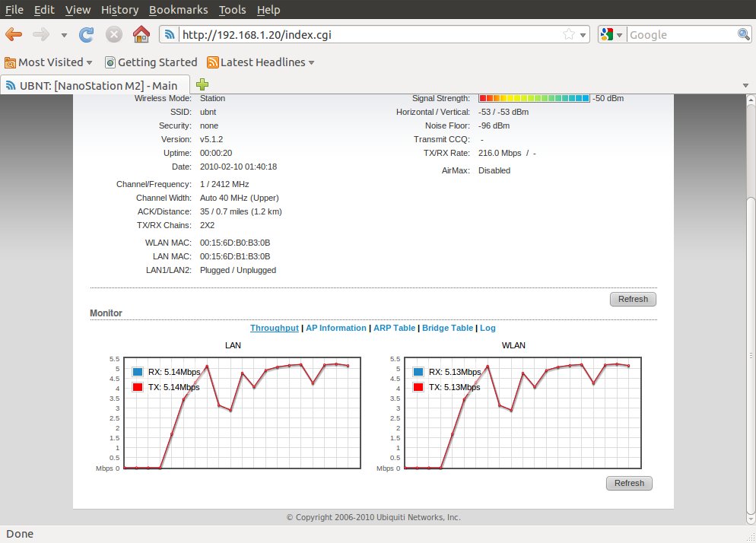Click the Stop loading icon

[x=113, y=34]
